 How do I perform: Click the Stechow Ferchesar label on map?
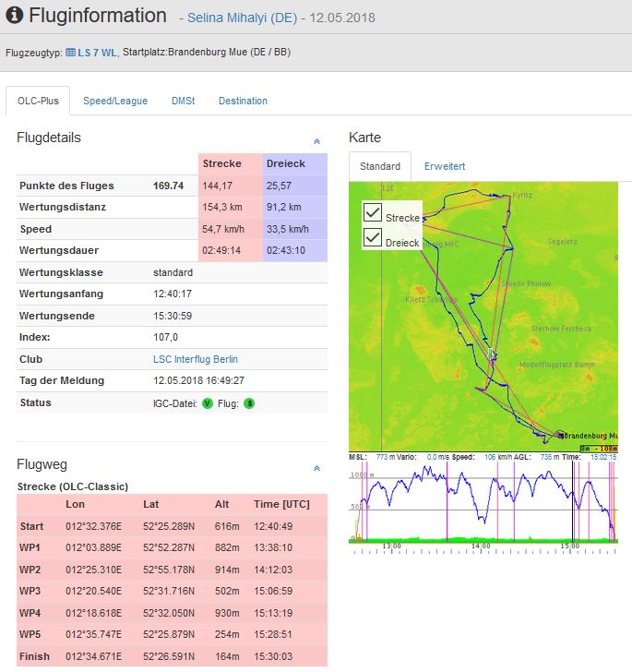[x=563, y=328]
